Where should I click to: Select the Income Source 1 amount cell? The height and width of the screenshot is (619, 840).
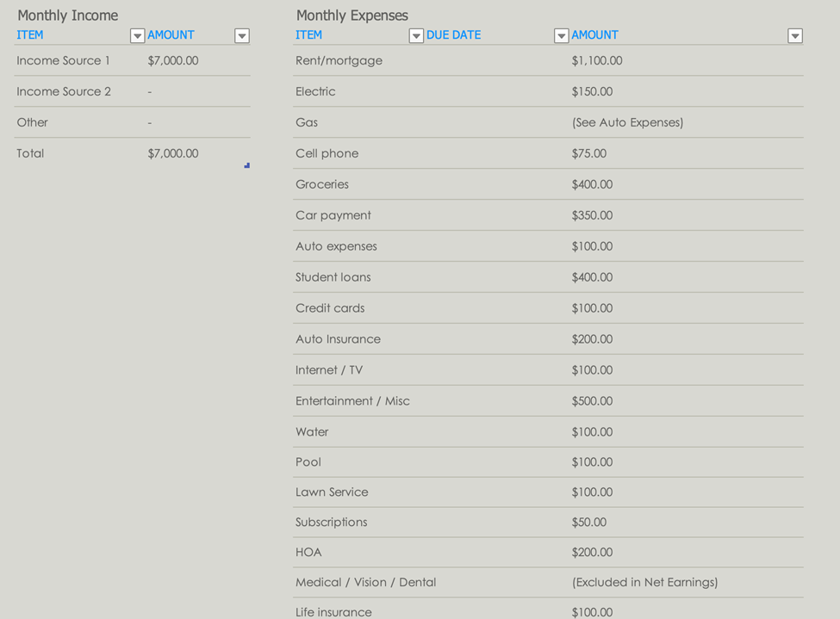173,61
